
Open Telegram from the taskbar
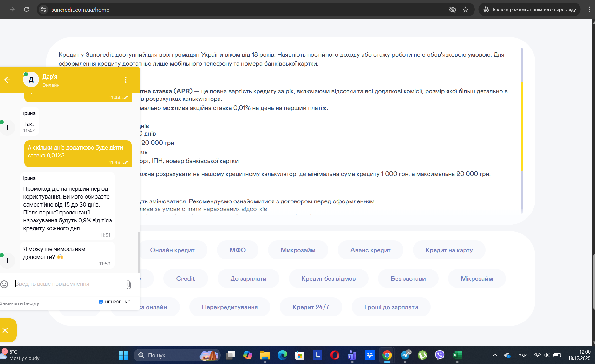click(405, 355)
